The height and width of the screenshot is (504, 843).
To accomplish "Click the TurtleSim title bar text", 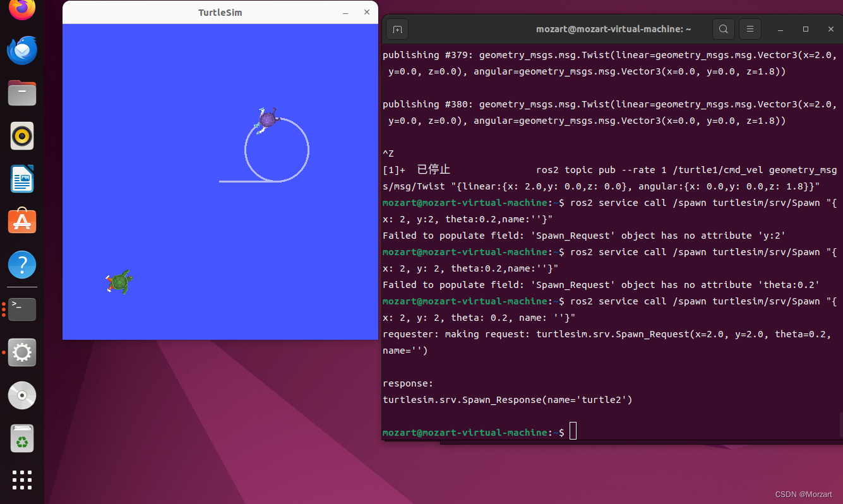I will click(220, 13).
